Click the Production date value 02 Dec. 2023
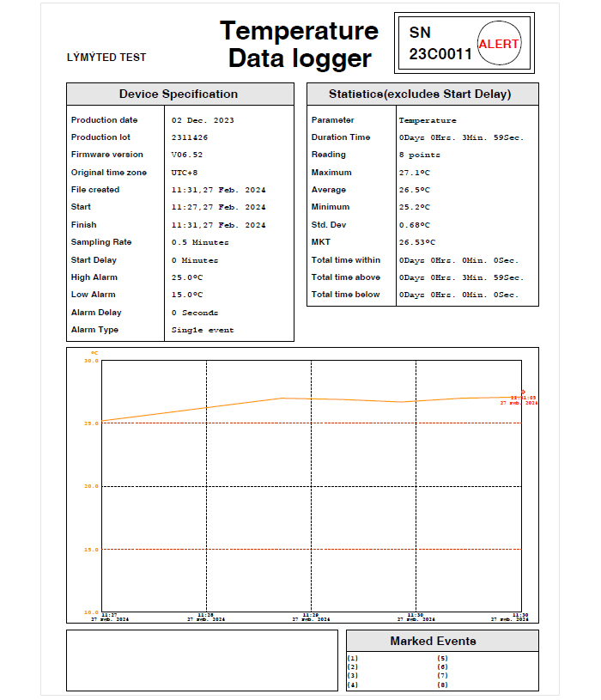The image size is (601, 700). pyautogui.click(x=203, y=120)
